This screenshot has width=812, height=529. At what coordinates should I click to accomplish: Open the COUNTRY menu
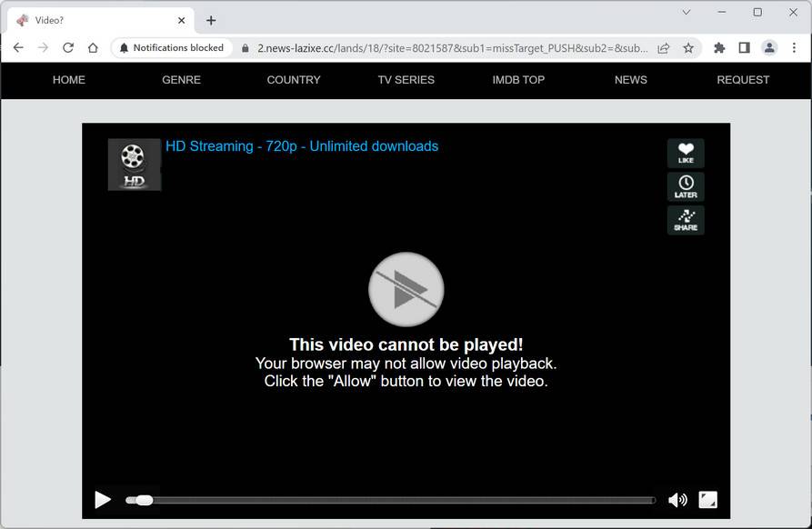pos(294,80)
